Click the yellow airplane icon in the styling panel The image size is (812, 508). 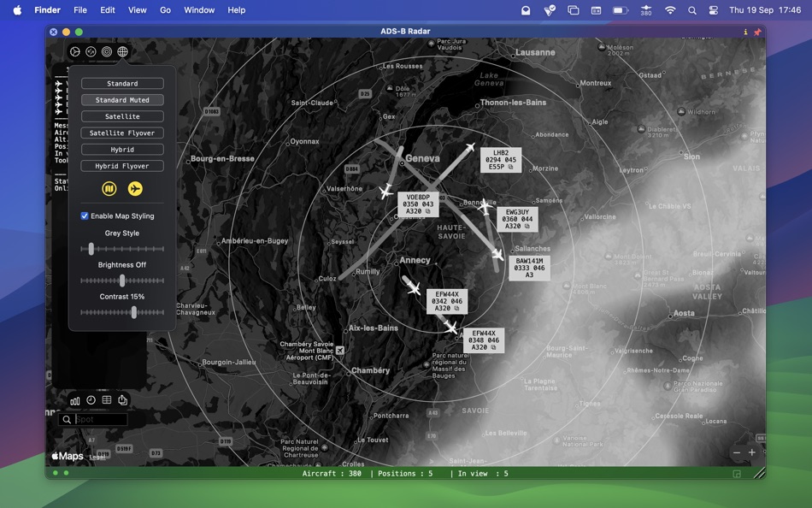(x=135, y=188)
